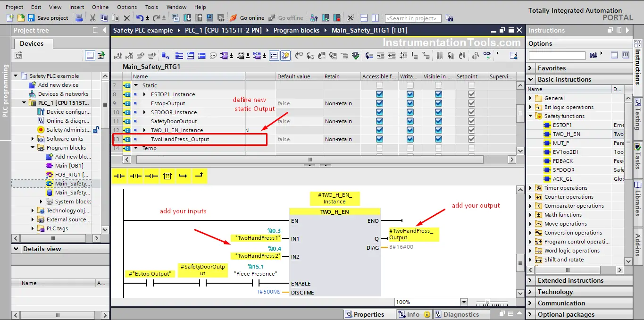Click the ESTOP1 block icon in instructions

547,125
